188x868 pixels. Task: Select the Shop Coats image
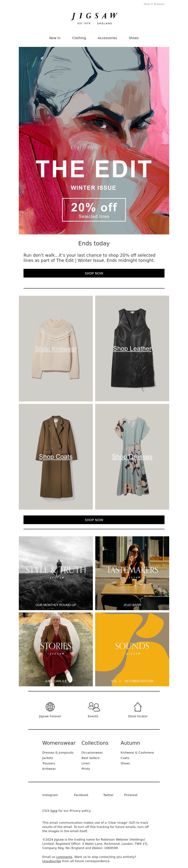[56, 457]
